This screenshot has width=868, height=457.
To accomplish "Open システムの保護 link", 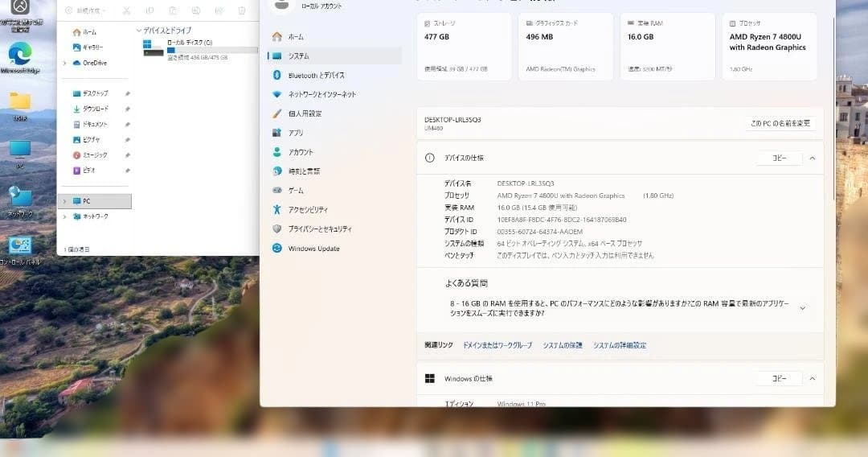I will (563, 345).
